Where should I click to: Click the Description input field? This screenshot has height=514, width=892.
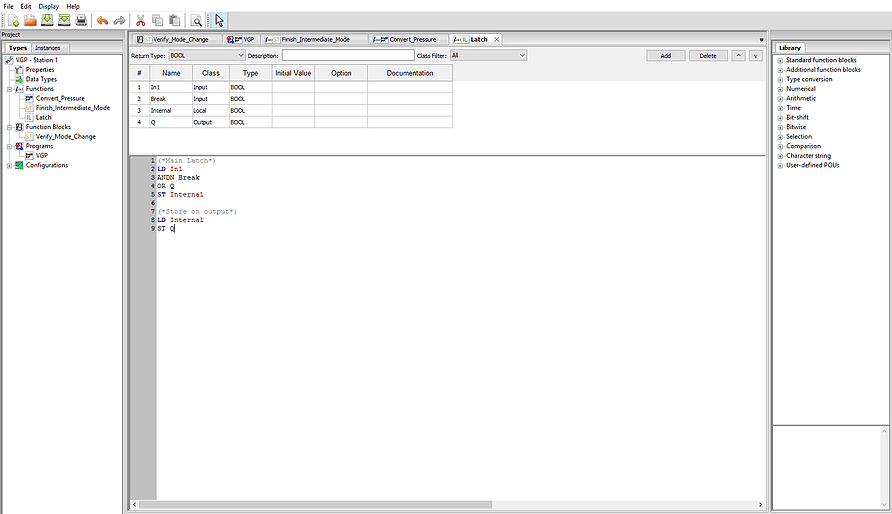[x=341, y=56]
